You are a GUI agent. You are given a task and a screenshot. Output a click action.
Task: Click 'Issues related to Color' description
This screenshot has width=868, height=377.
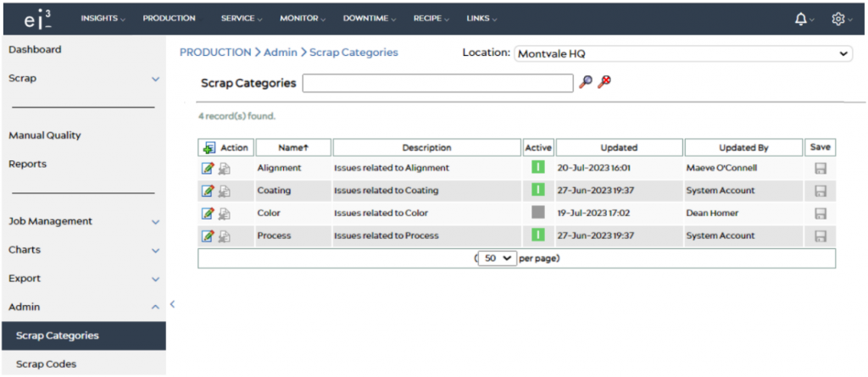(381, 213)
